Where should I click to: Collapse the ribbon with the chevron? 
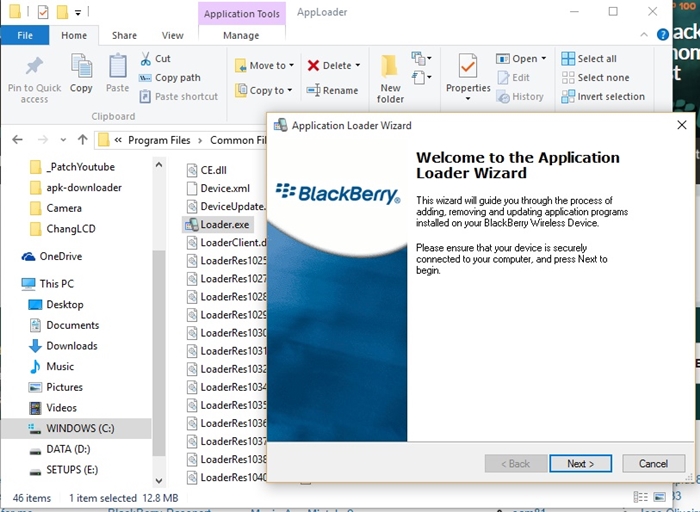pos(644,34)
